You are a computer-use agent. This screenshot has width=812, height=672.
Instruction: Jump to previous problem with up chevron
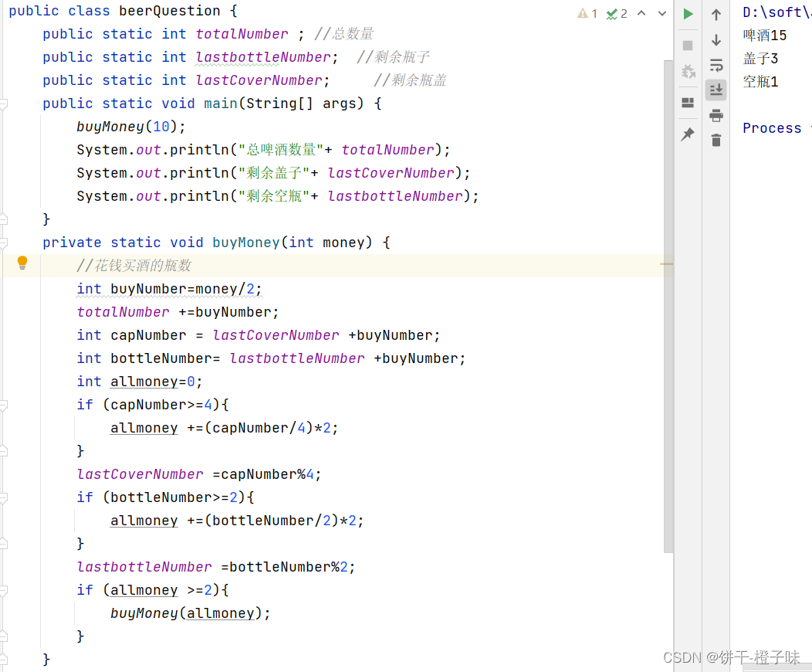pos(641,13)
